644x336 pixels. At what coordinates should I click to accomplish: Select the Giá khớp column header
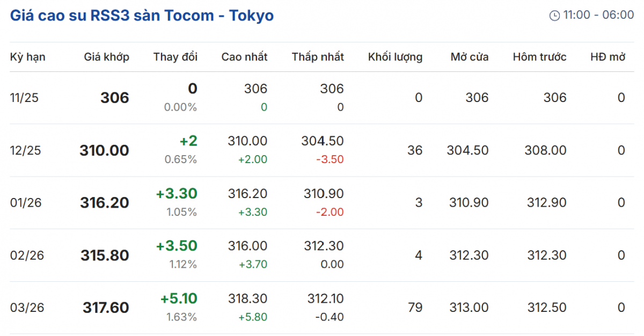pyautogui.click(x=106, y=57)
